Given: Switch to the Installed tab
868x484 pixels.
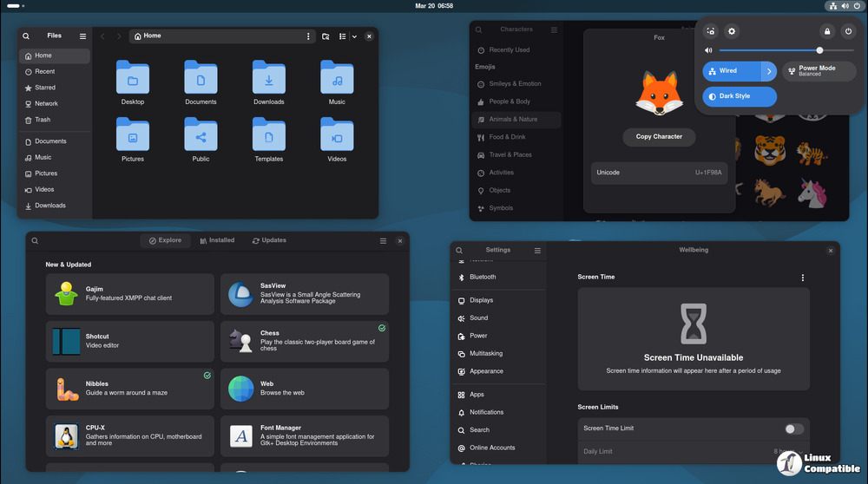Looking at the screenshot, I should (217, 240).
